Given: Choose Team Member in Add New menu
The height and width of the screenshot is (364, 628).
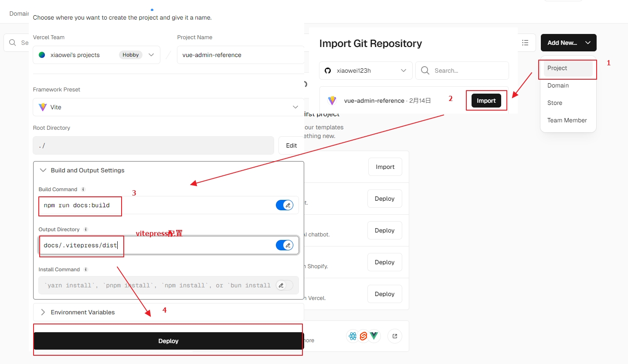Looking at the screenshot, I should tap(567, 120).
